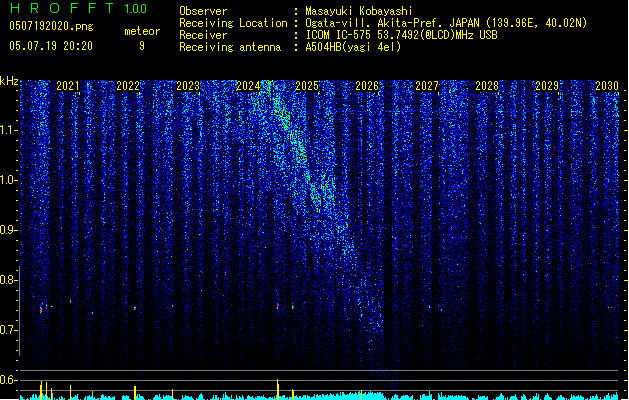This screenshot has width=629, height=400.
Task: Click the HROFFT 1.0.0 title text
Action: click(x=78, y=8)
